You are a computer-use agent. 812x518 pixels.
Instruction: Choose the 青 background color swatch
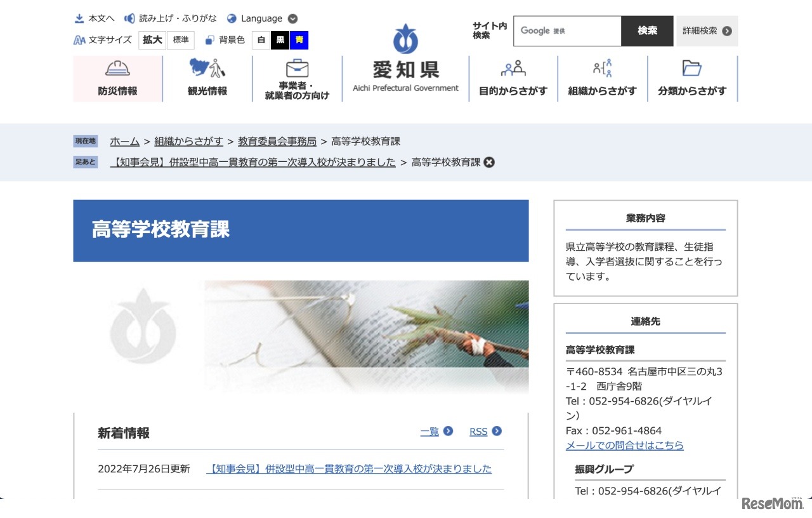299,40
